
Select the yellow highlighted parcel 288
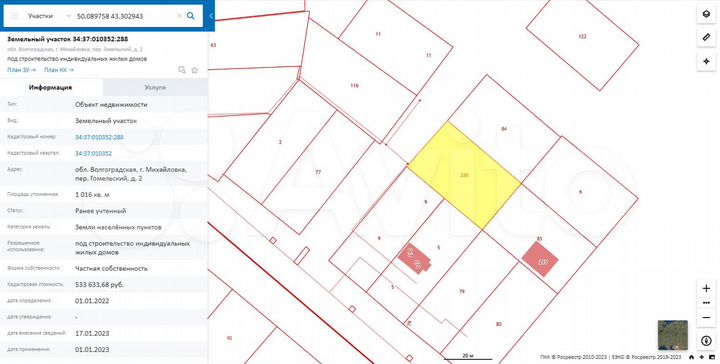[464, 175]
